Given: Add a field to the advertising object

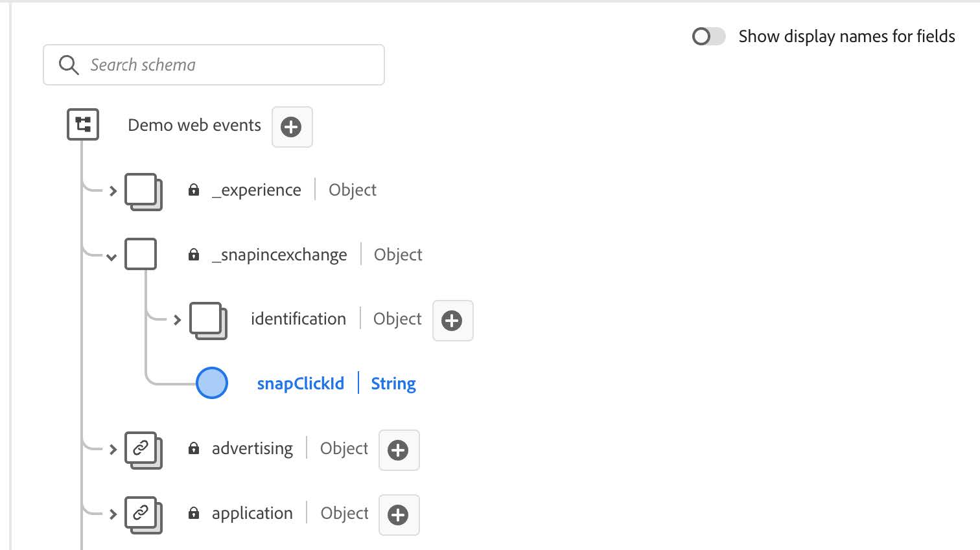Looking at the screenshot, I should coord(399,450).
